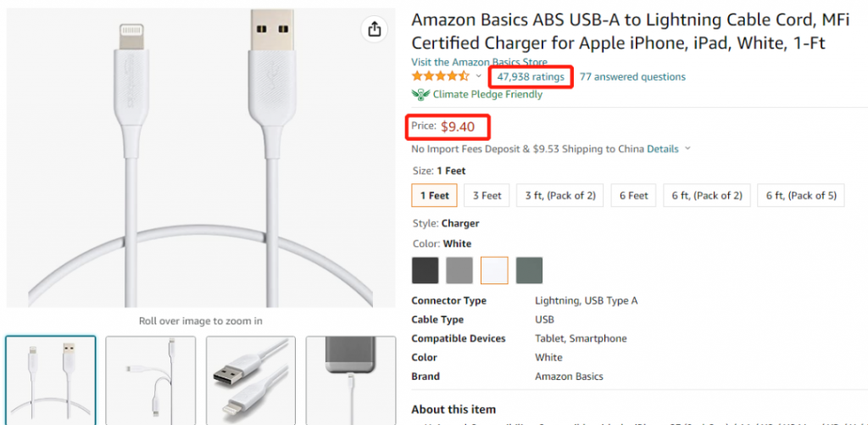The image size is (868, 425).
Task: Visit the Amazon Basics Store link
Action: pyautogui.click(x=480, y=62)
